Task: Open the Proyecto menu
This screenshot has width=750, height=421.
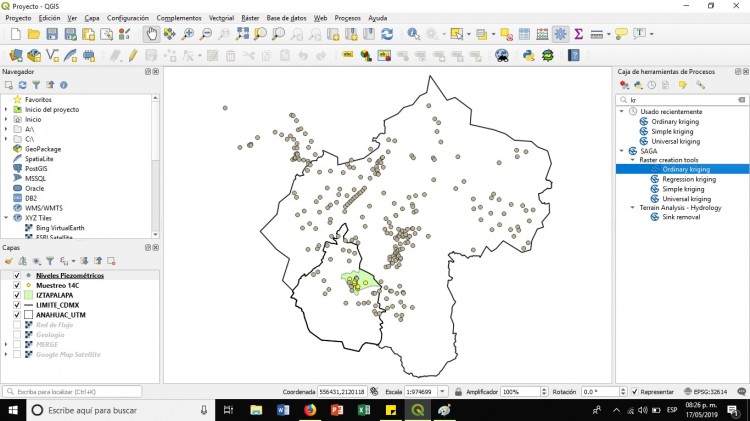Action: point(18,18)
